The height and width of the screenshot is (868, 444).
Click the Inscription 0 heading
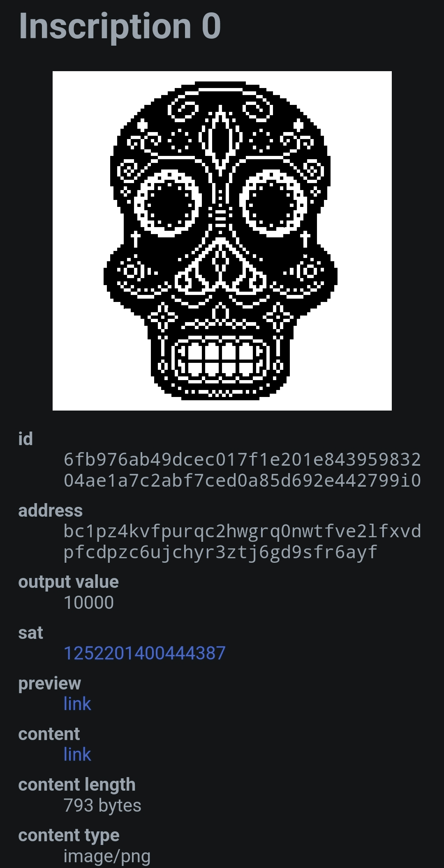pyautogui.click(x=120, y=26)
